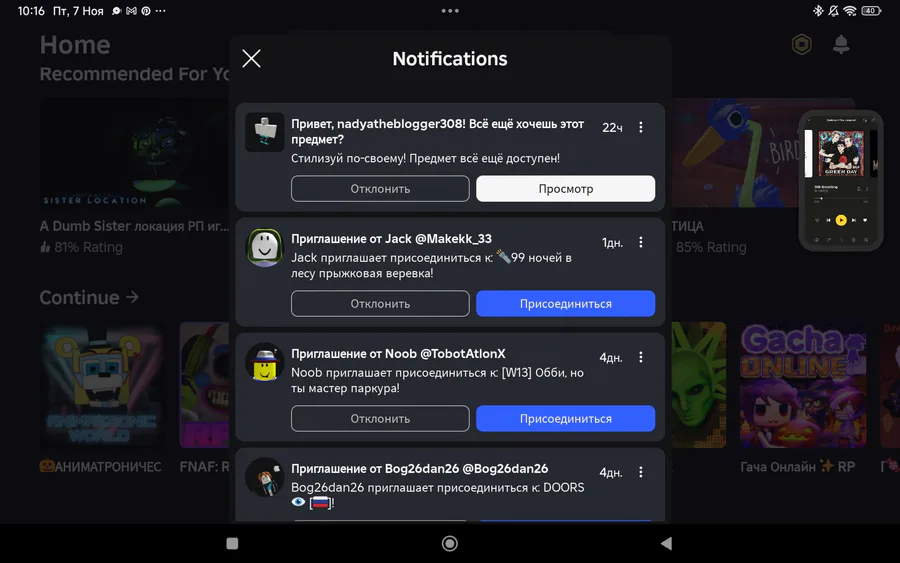Open A Dumb Sister Location game thumbnail
This screenshot has height=563, width=900.
click(x=134, y=153)
